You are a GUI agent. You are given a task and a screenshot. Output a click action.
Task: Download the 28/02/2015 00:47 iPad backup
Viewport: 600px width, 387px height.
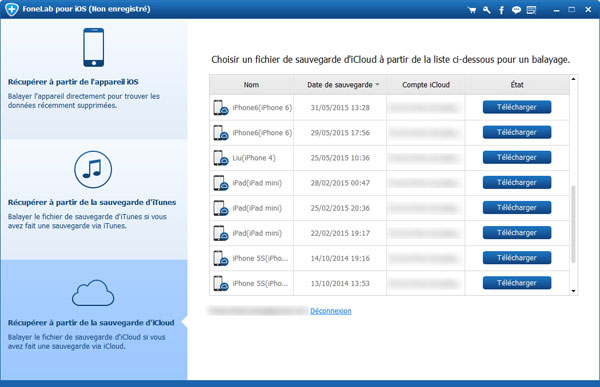[517, 183]
